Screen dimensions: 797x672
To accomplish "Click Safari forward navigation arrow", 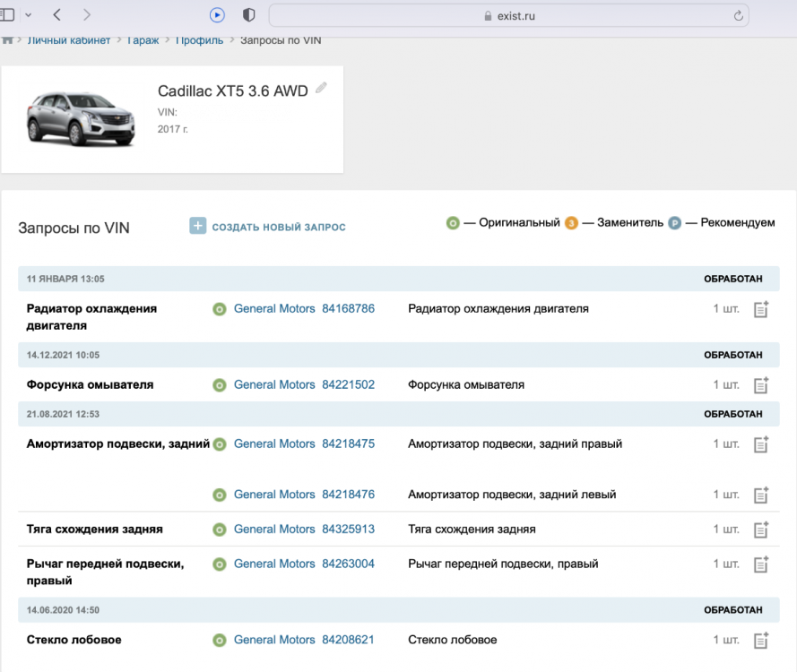I will pos(86,15).
